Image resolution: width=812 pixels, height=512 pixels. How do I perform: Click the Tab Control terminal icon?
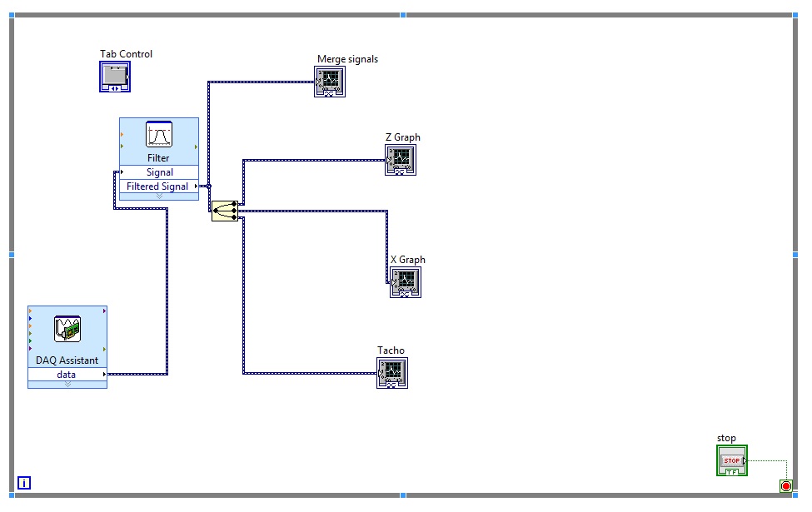click(x=114, y=76)
